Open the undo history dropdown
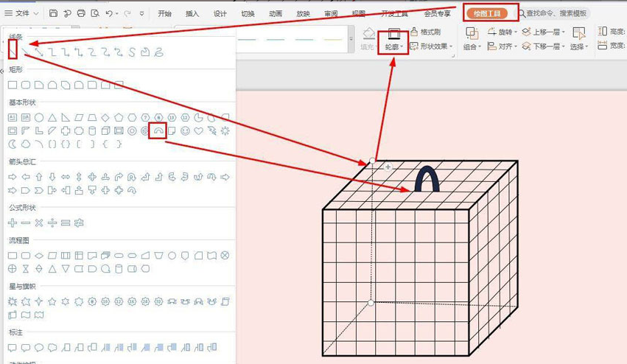This screenshot has width=627, height=364. [x=116, y=13]
